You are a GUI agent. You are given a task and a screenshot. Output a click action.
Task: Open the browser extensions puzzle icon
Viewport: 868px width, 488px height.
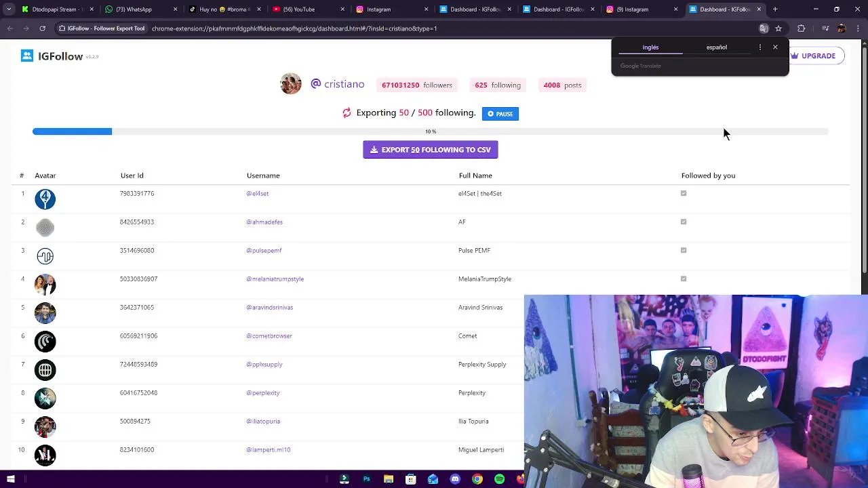802,28
